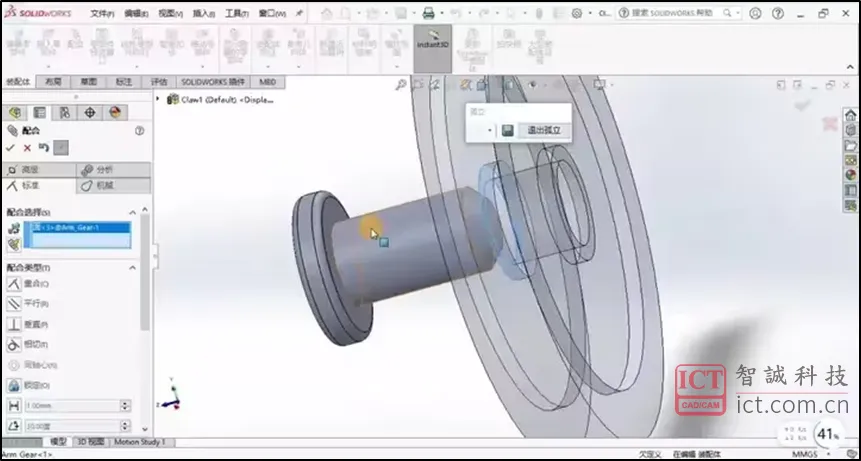Screen dimensions: 861x461
Task: Toggle distance mate icon beside 1.00mm
Action: pos(14,406)
